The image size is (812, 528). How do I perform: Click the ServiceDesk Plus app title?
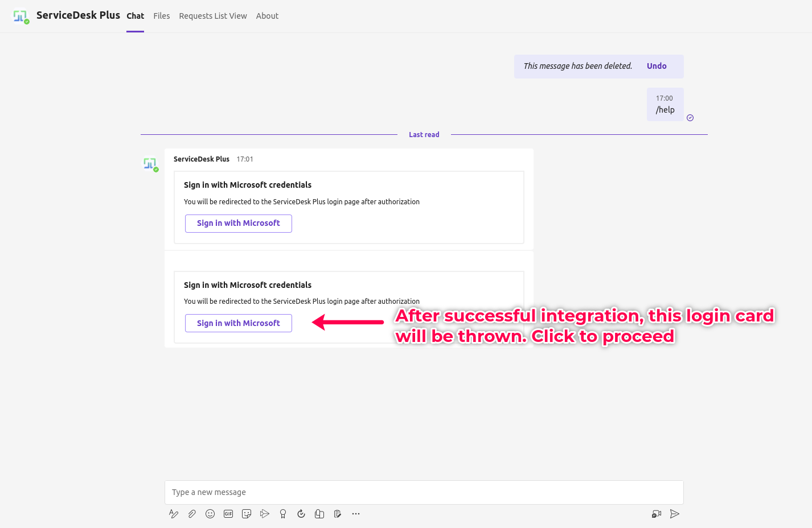coord(78,15)
